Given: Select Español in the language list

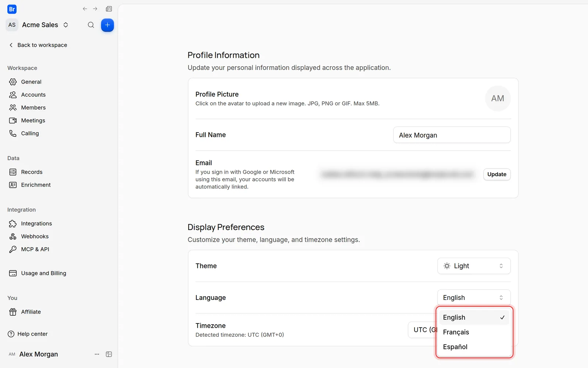Looking at the screenshot, I should [x=474, y=347].
